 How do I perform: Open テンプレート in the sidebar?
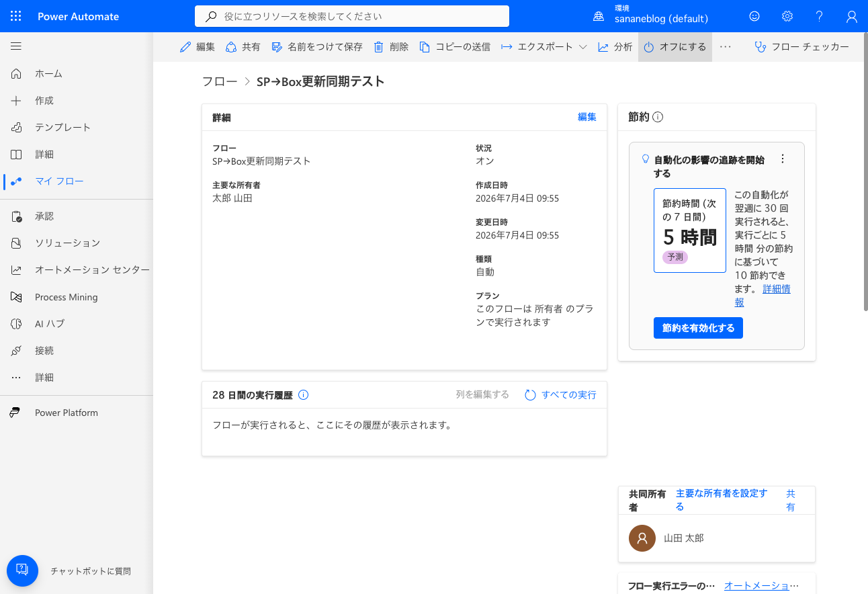coord(77,128)
